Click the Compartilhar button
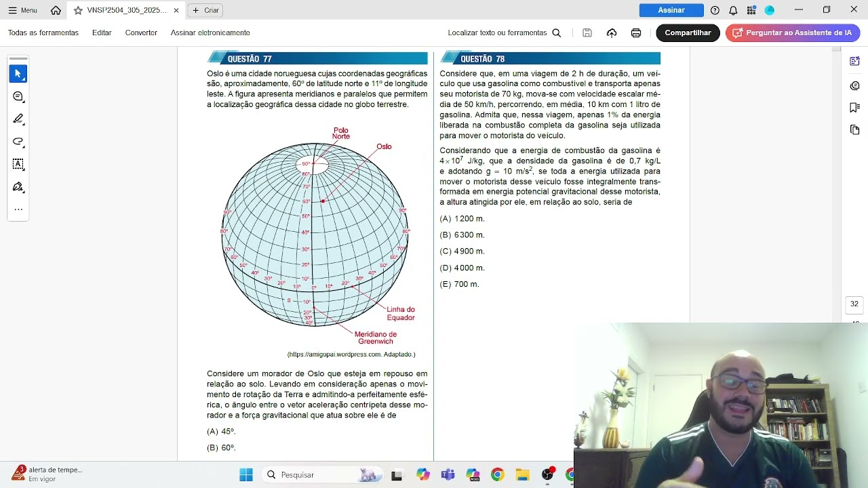The image size is (868, 488). click(688, 33)
